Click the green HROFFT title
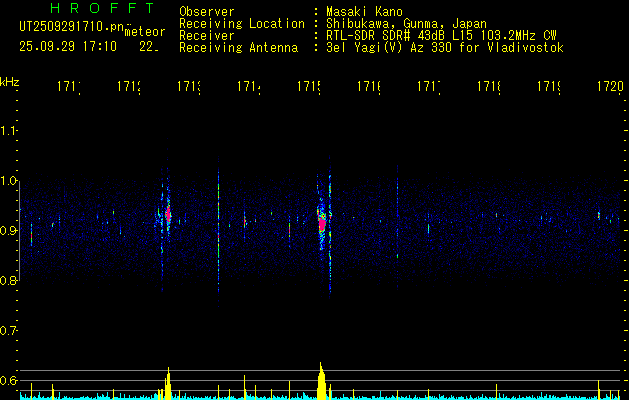Viewport: 629px width, 400px height. (102, 8)
